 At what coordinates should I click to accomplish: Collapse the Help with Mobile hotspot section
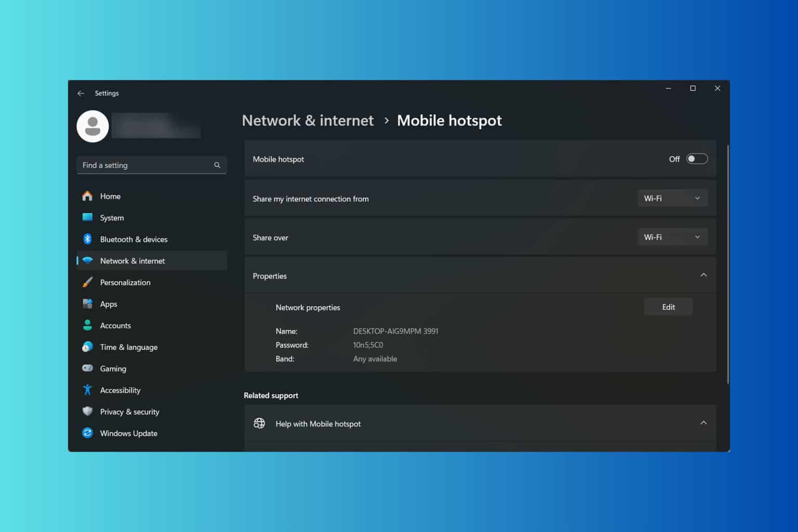click(x=704, y=422)
